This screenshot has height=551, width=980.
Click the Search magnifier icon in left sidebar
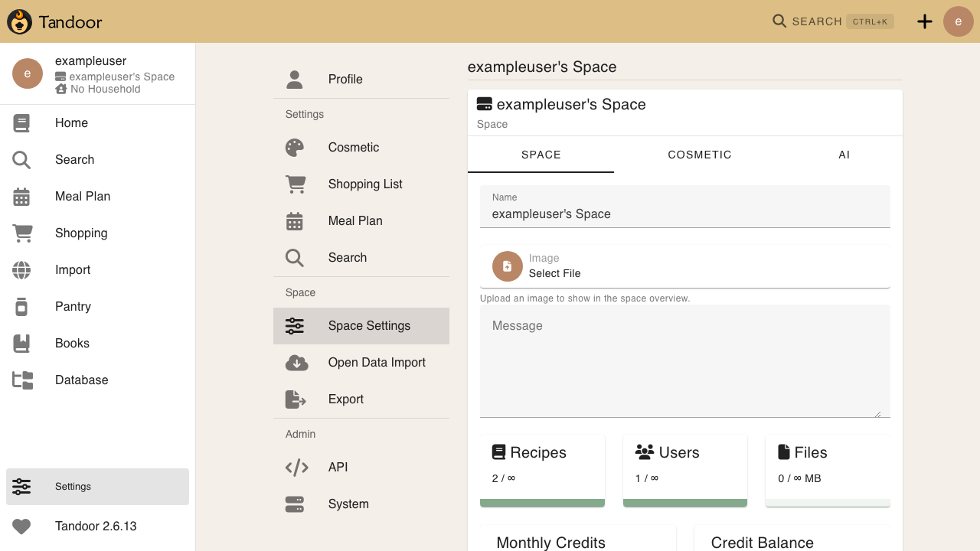21,160
